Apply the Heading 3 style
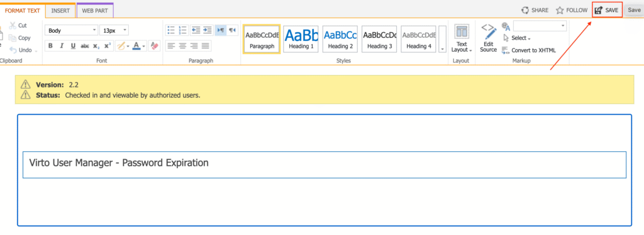The image size is (644, 235). coord(380,38)
